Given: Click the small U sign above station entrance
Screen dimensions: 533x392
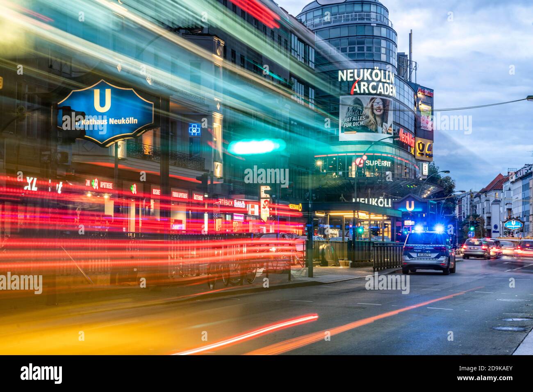Looking at the screenshot, I should point(410,206).
